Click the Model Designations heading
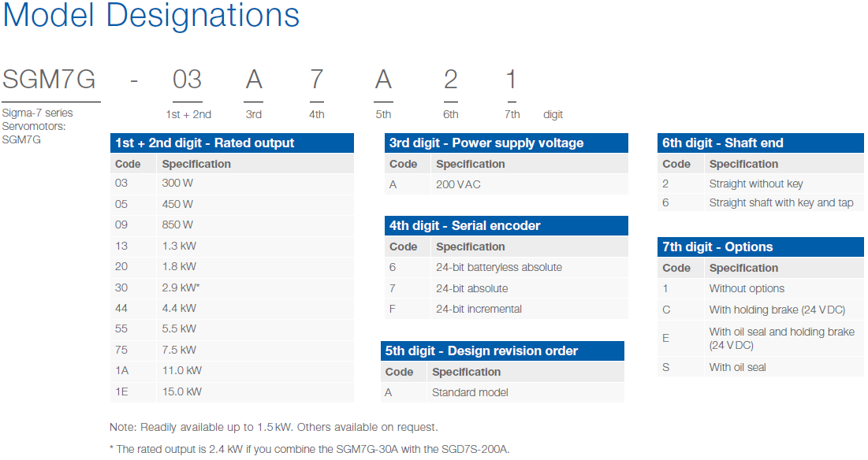 pos(151,15)
